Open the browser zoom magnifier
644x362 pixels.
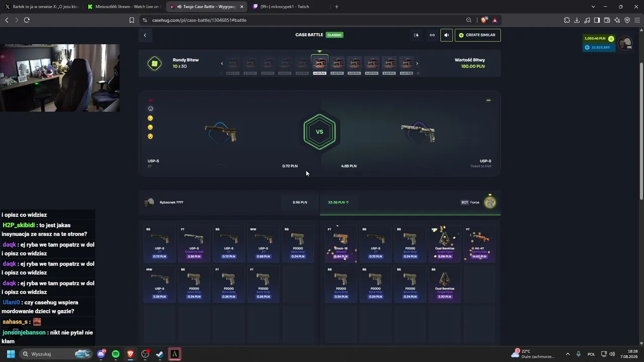pyautogui.click(x=469, y=20)
